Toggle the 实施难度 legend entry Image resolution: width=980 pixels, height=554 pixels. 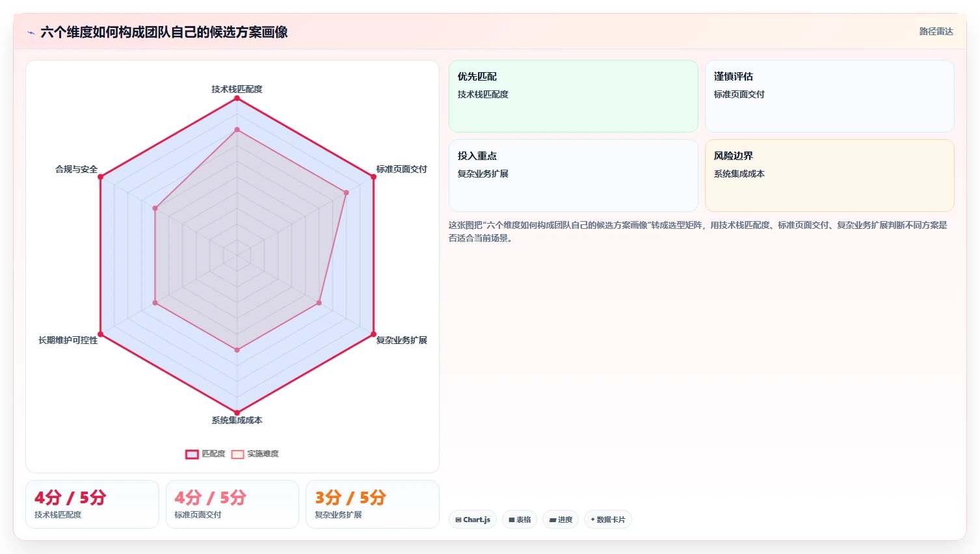coord(255,454)
